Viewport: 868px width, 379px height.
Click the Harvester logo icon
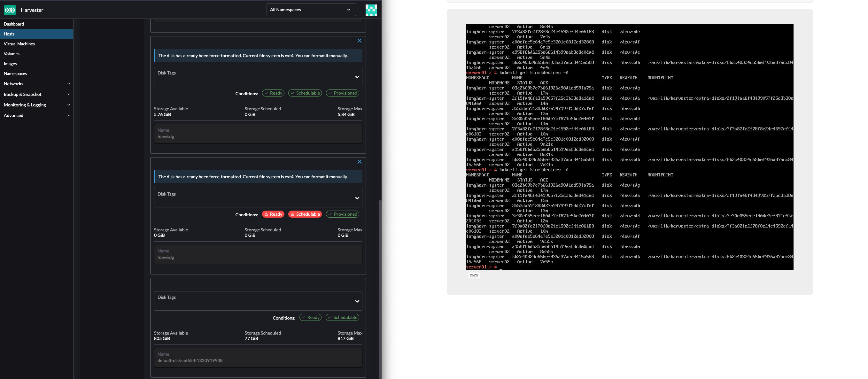[10, 10]
